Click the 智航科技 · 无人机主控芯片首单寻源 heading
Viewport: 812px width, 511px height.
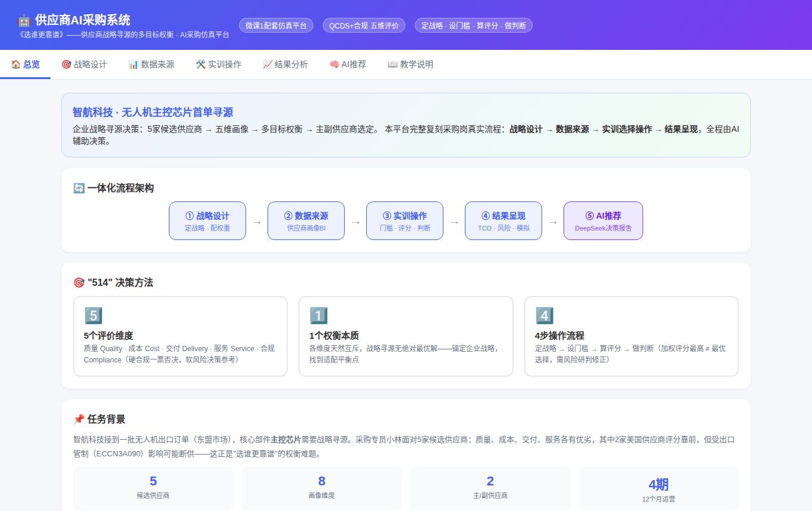tap(153, 112)
